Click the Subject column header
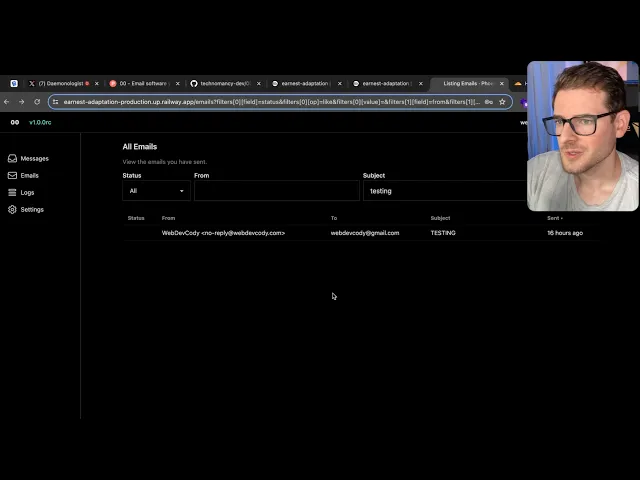The width and height of the screenshot is (640, 480). (440, 218)
